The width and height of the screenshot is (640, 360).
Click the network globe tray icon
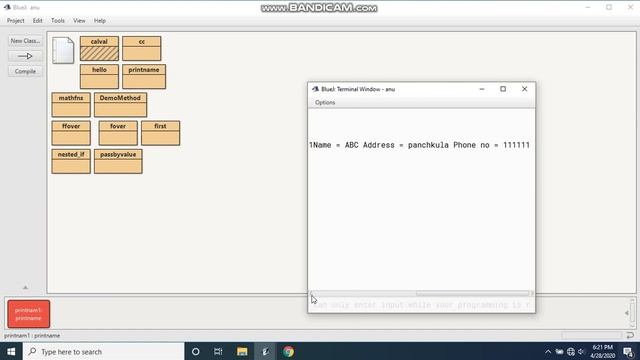point(571,351)
